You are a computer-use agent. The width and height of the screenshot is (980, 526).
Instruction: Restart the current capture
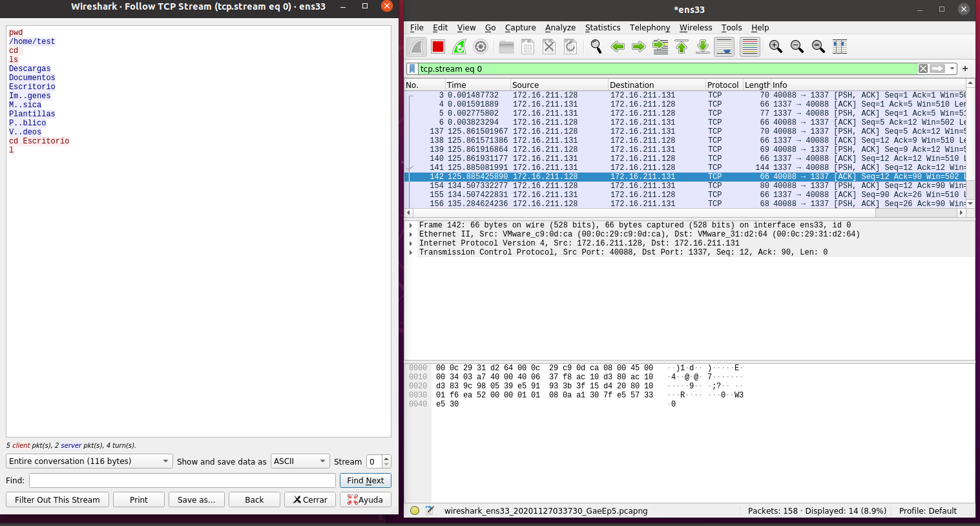[x=459, y=47]
